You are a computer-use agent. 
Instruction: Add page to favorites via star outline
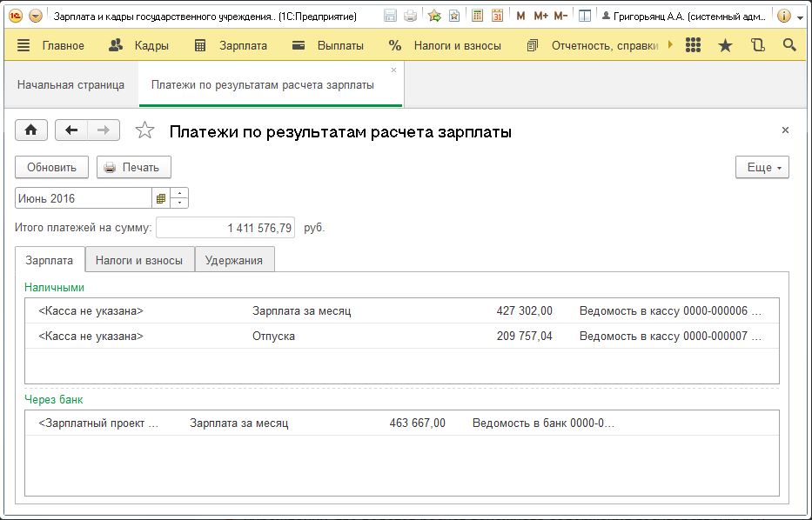pos(144,131)
